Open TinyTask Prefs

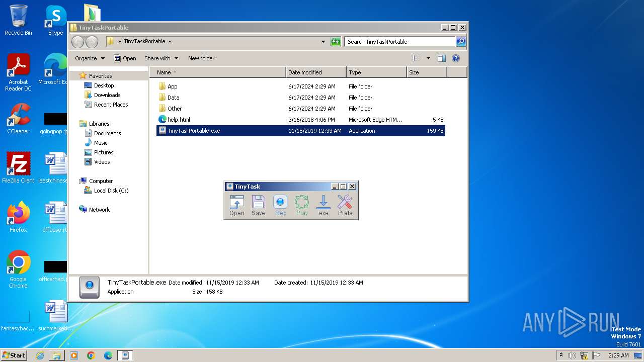345,206
